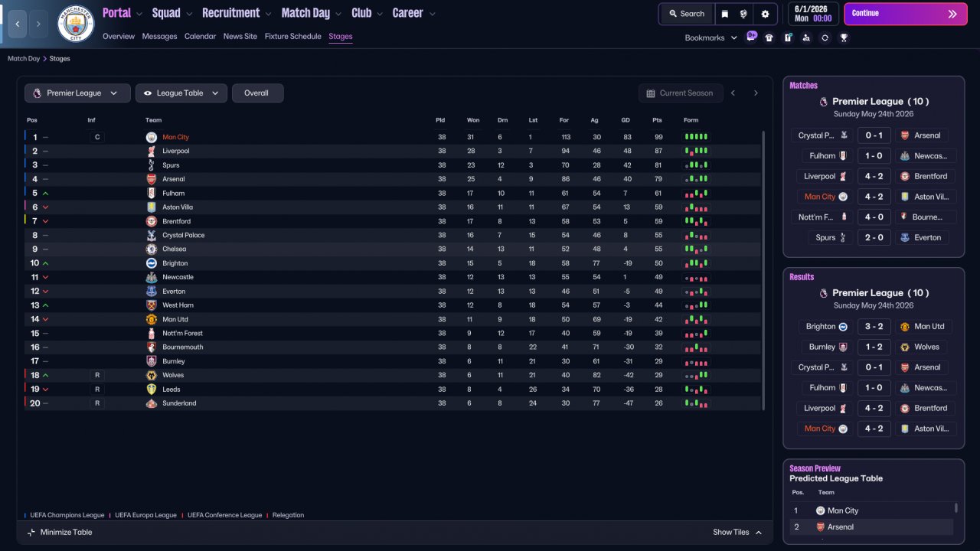Click the circular arrows shortcut icon

tap(825, 37)
